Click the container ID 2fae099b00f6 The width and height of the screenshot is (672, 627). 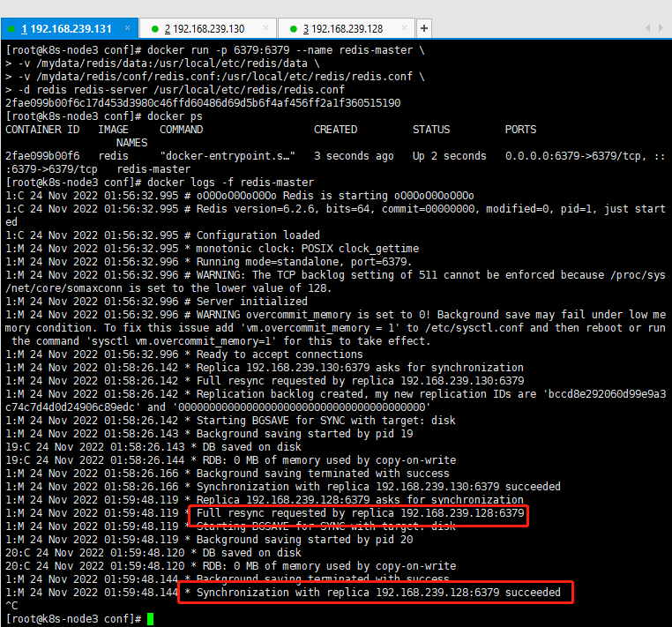click(x=42, y=156)
